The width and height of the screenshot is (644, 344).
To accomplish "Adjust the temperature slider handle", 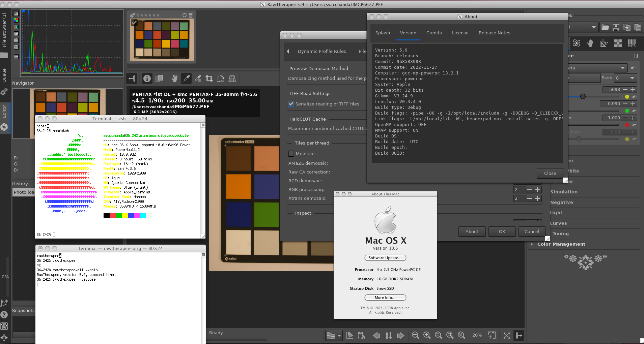I will click(583, 97).
